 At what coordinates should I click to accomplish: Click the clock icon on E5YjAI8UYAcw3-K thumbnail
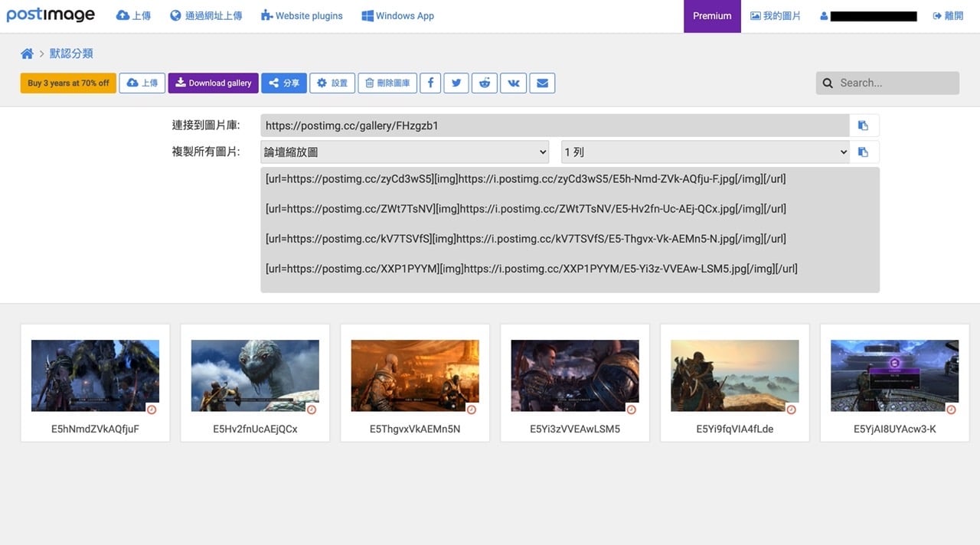coord(950,410)
